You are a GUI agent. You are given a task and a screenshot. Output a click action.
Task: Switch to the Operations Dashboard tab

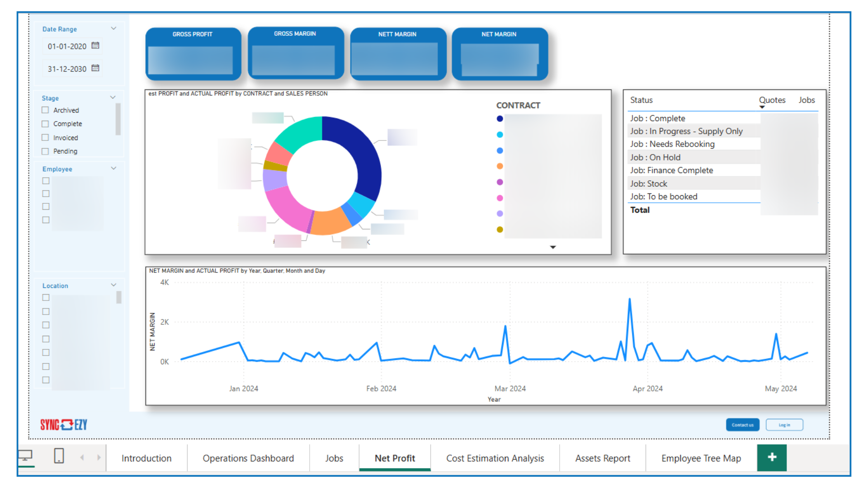(x=248, y=458)
